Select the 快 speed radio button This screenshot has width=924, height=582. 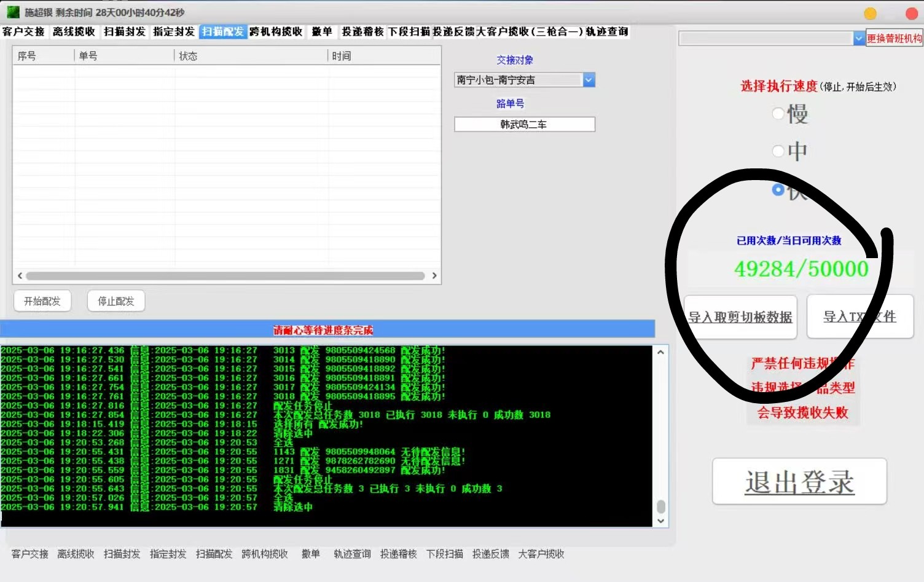click(x=778, y=190)
